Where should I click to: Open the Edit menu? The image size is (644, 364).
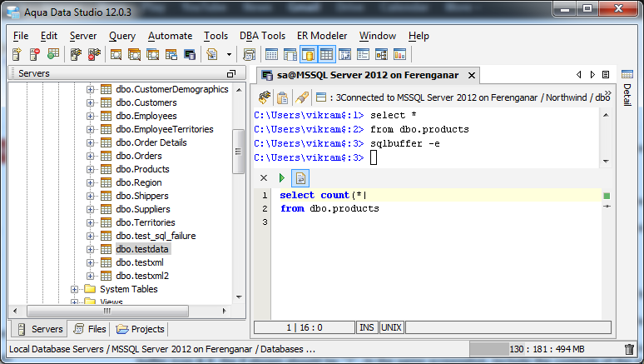click(49, 36)
